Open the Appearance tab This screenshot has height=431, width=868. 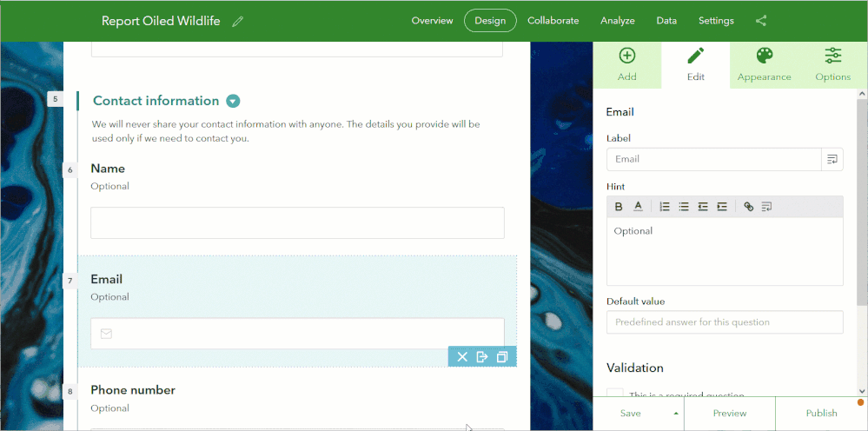pyautogui.click(x=765, y=64)
